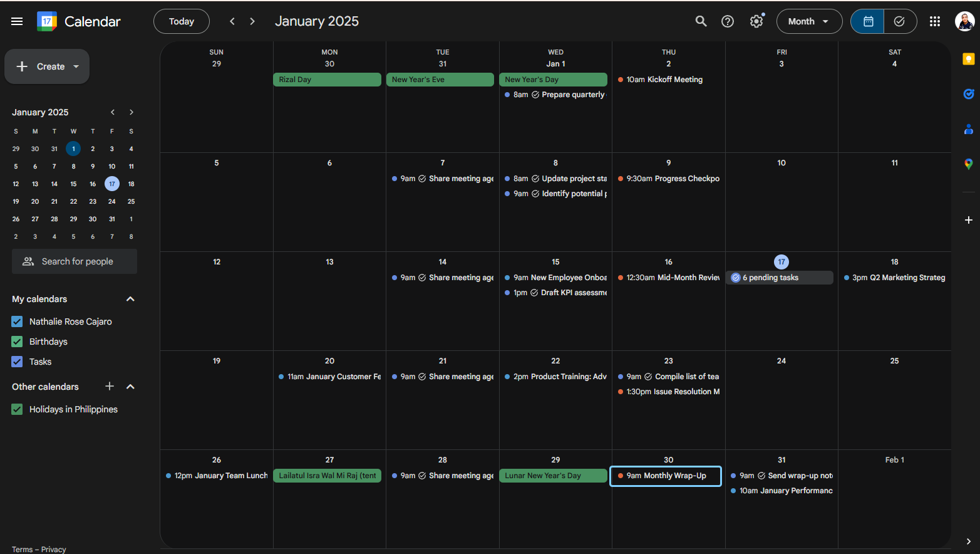
Task: Add other calendars with plus icon
Action: click(x=110, y=387)
